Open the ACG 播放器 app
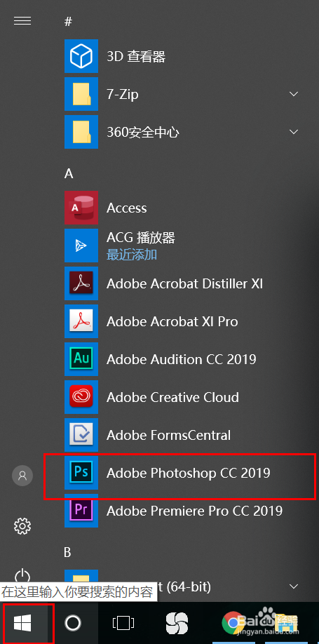 (81, 246)
